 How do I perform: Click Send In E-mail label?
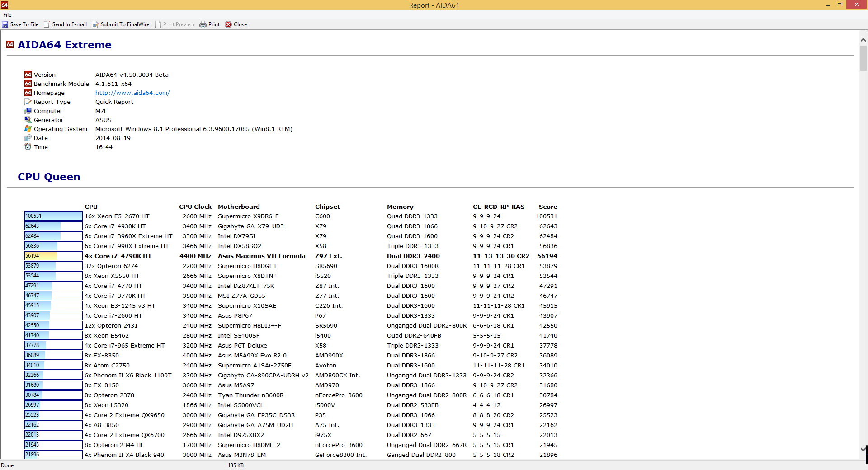pyautogui.click(x=70, y=24)
